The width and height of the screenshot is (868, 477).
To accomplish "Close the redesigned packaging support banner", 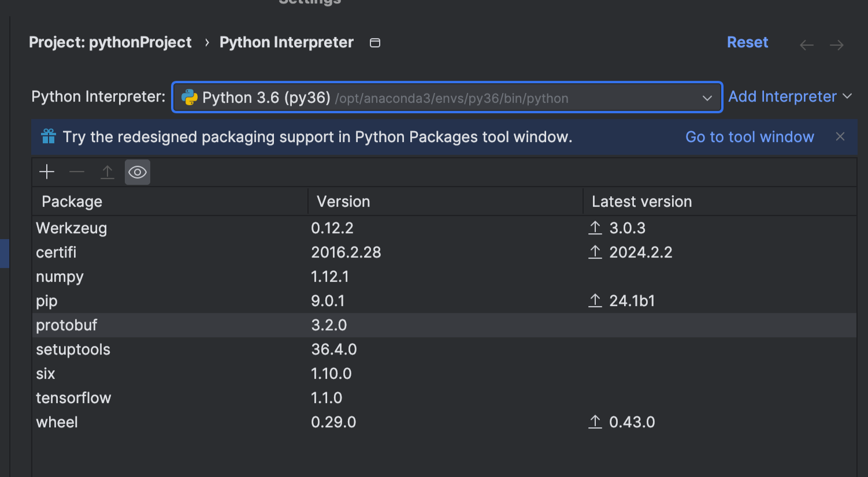I will (x=840, y=136).
